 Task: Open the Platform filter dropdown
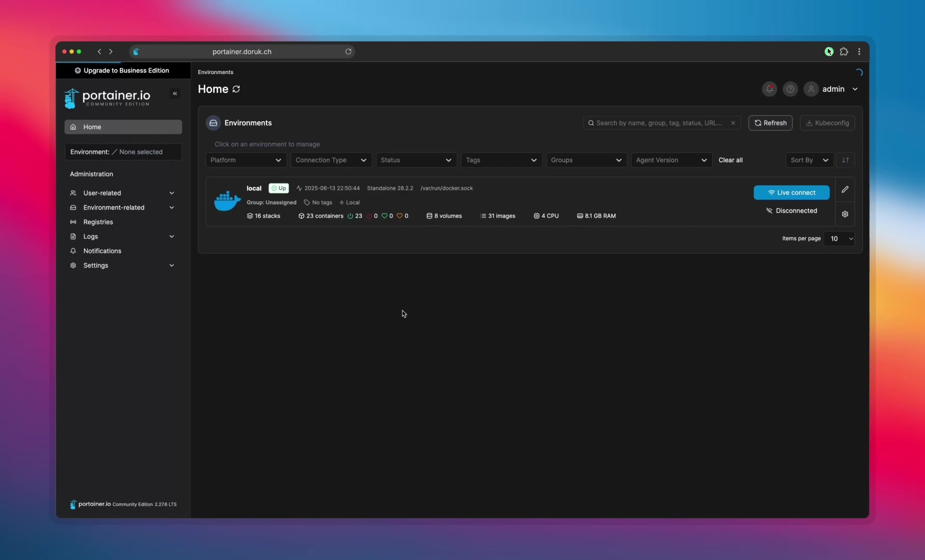tap(246, 160)
